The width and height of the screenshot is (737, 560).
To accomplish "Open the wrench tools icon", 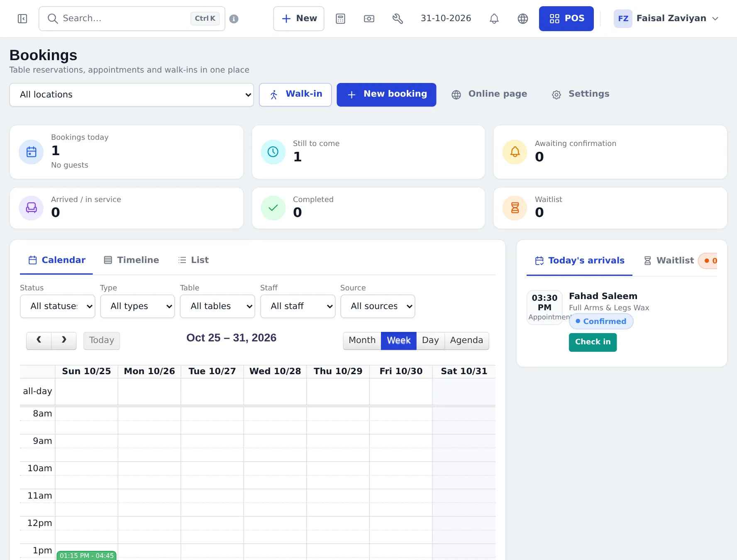I will click(398, 19).
